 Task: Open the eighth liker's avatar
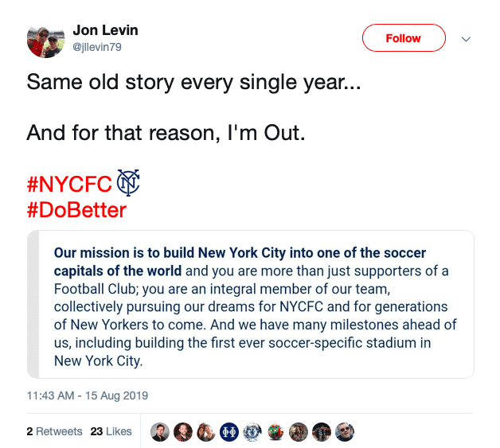(322, 432)
